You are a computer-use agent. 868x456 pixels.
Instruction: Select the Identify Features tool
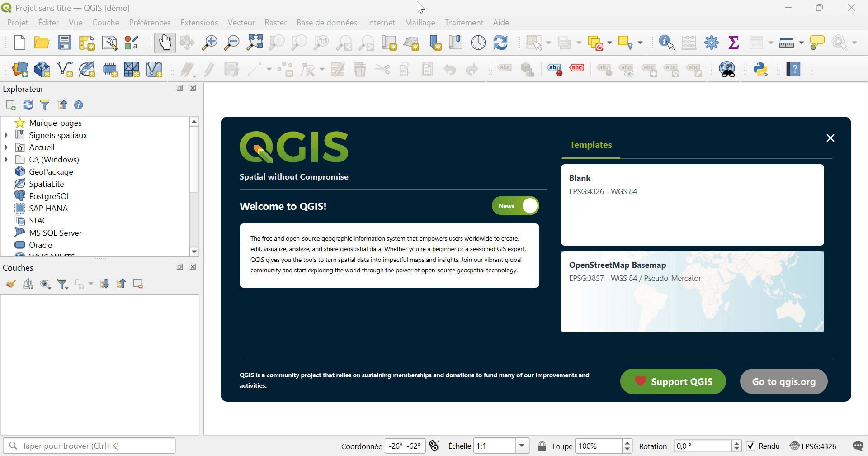667,43
